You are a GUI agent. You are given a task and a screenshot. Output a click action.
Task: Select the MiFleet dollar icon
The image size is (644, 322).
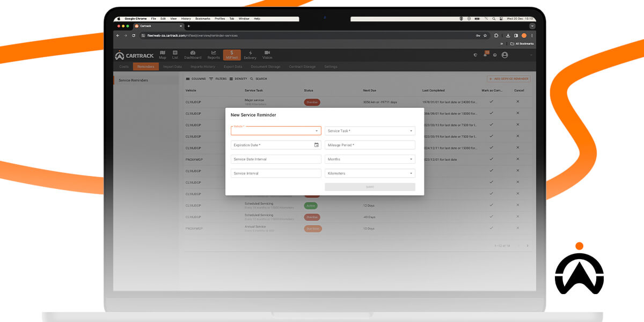[231, 54]
